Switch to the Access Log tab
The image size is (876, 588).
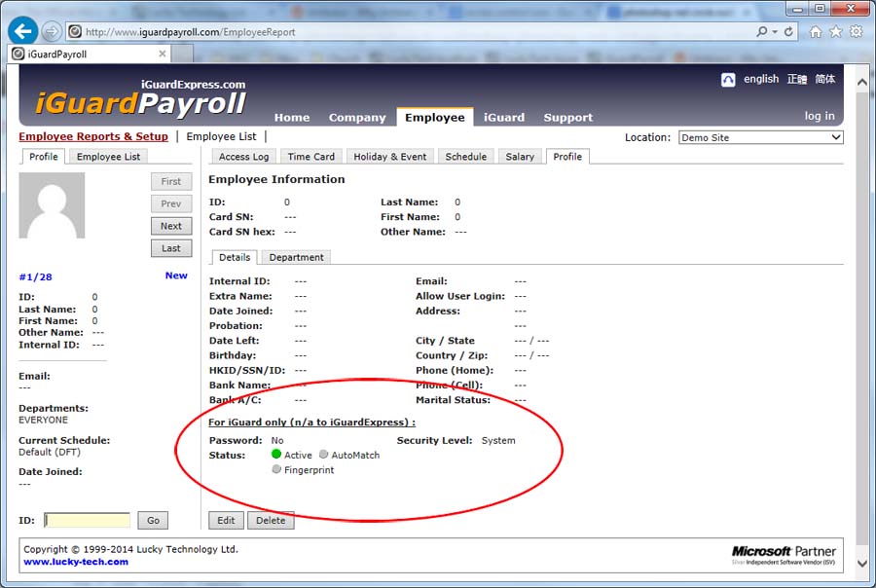click(x=243, y=157)
